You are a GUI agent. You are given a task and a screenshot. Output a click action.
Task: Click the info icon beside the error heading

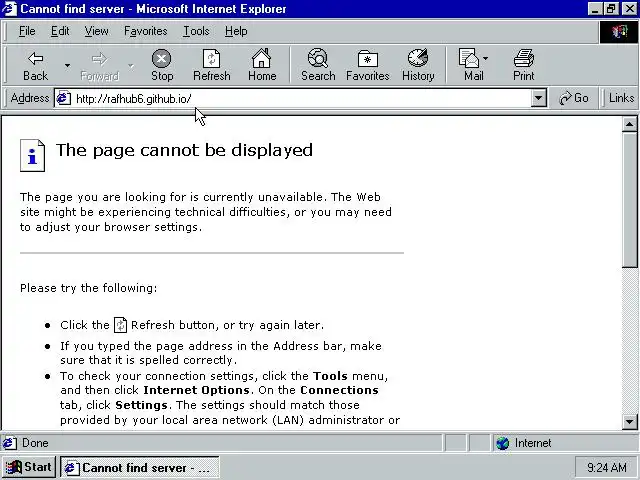(x=32, y=156)
